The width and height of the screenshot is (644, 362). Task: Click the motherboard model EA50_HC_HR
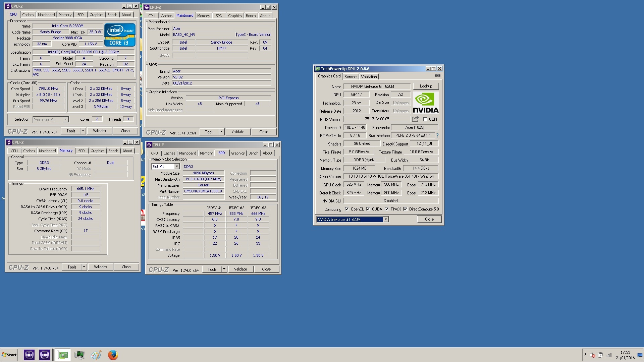tap(203, 35)
